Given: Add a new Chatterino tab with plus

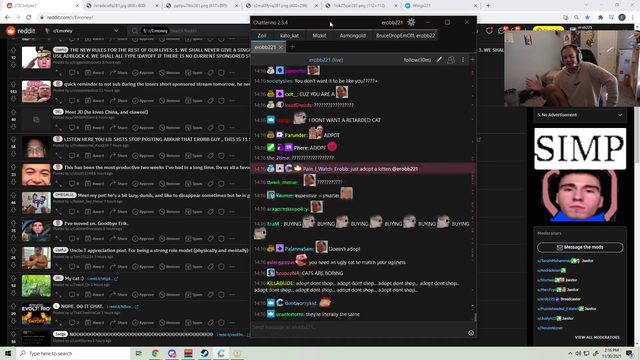Looking at the screenshot, I should pyautogui.click(x=292, y=47).
